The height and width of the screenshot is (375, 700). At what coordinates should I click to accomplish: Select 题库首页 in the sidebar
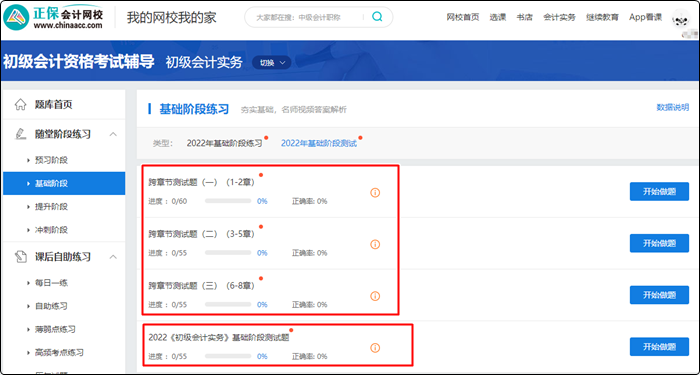tap(64, 104)
